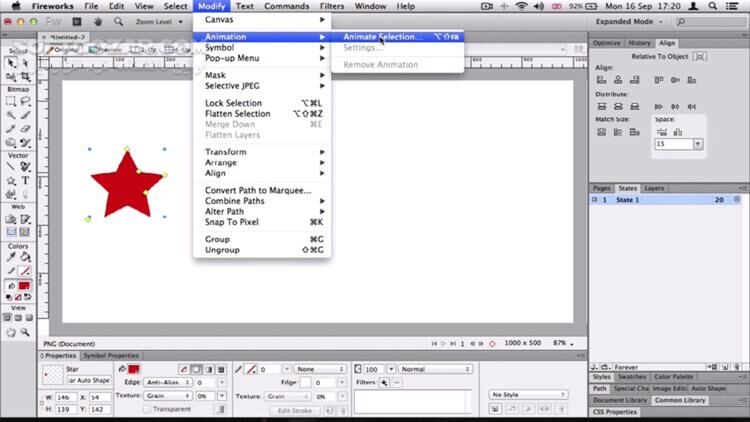The image size is (750, 422).
Task: Click the Crop tool in the toolbox
Action: pos(25,75)
